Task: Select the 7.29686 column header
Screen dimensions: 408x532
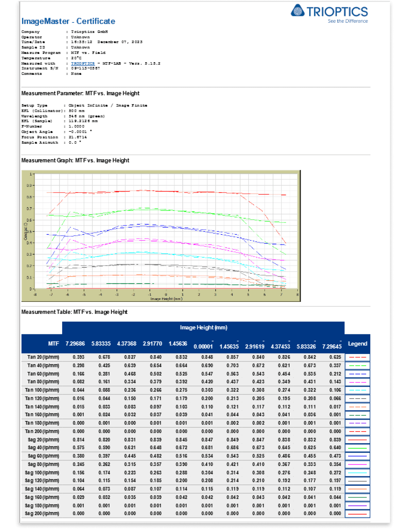Action: click(x=75, y=344)
